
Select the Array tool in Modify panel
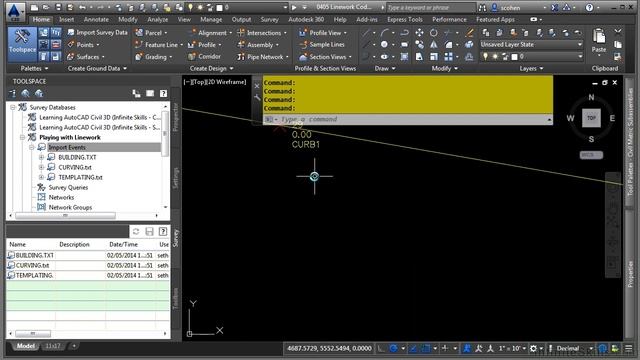click(449, 57)
